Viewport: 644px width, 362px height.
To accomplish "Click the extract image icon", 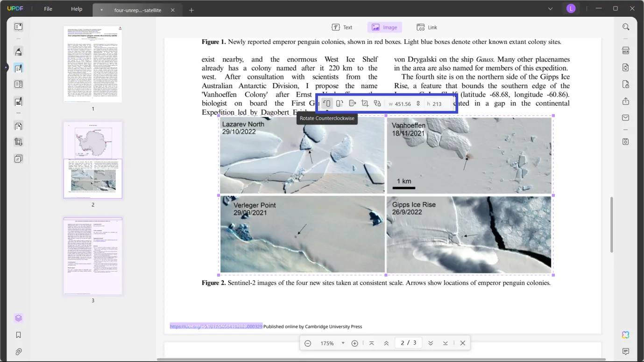I will [353, 104].
